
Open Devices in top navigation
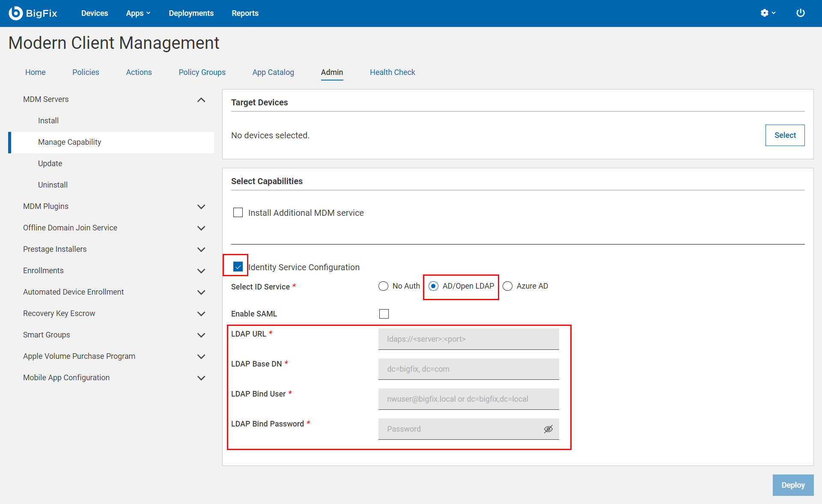[95, 13]
